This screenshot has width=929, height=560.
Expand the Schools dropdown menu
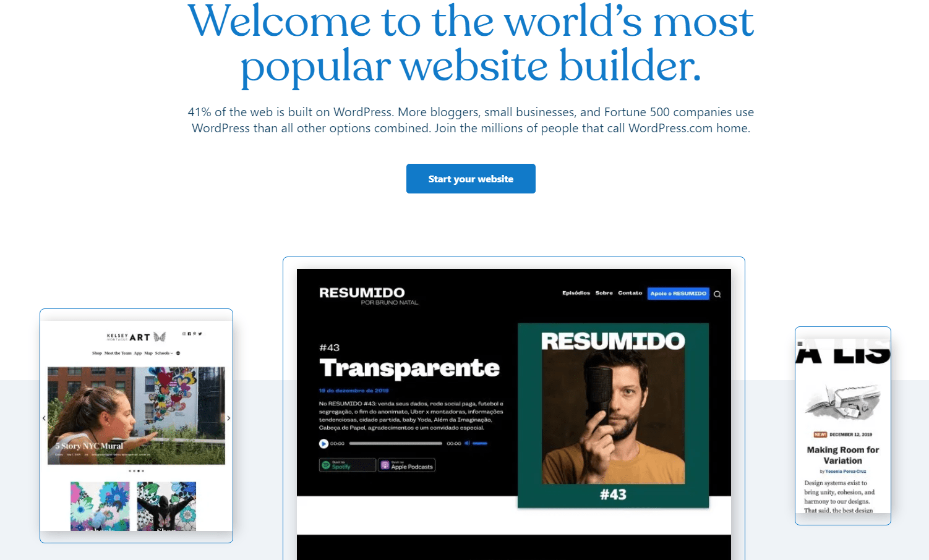point(164,353)
